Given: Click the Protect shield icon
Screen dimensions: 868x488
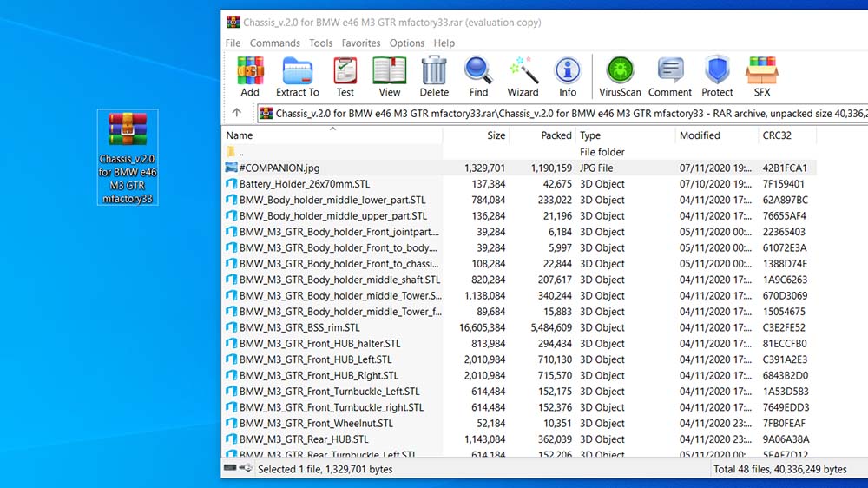Looking at the screenshot, I should (717, 76).
